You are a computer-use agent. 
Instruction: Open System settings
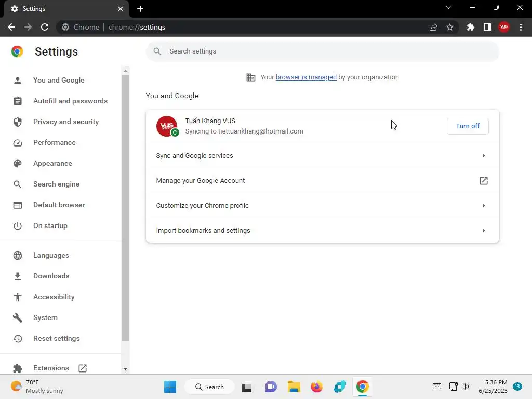46,317
